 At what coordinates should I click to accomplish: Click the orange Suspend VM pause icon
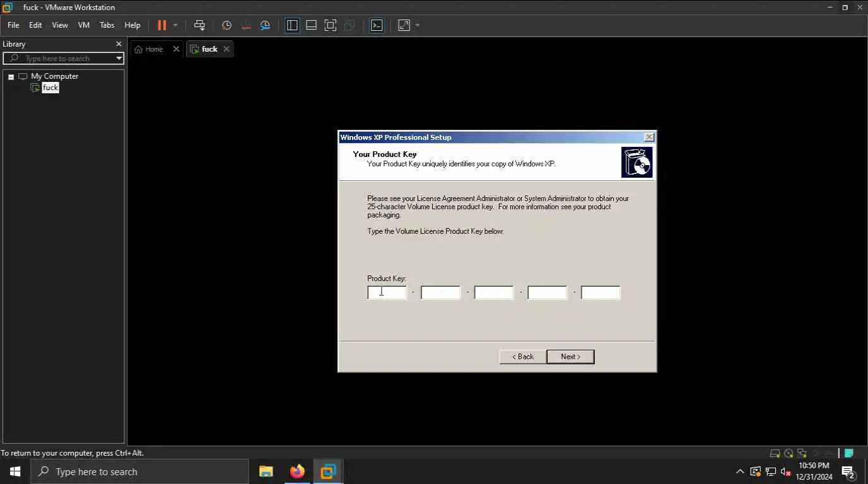pos(162,25)
